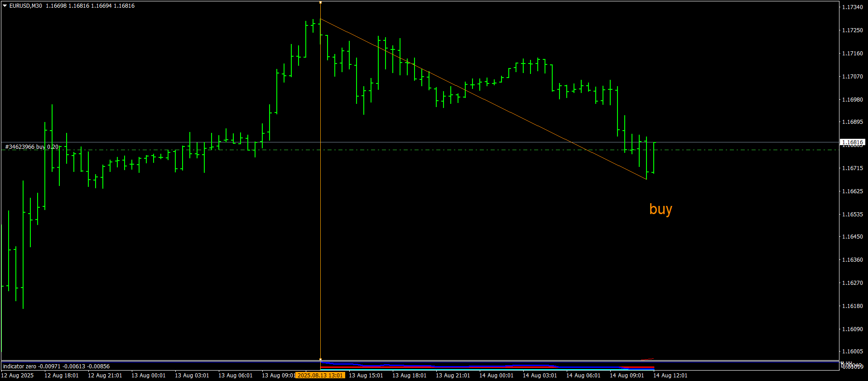This screenshot has width=868, height=381.
Task: Click the 1.17250 price axis label
Action: coord(852,30)
